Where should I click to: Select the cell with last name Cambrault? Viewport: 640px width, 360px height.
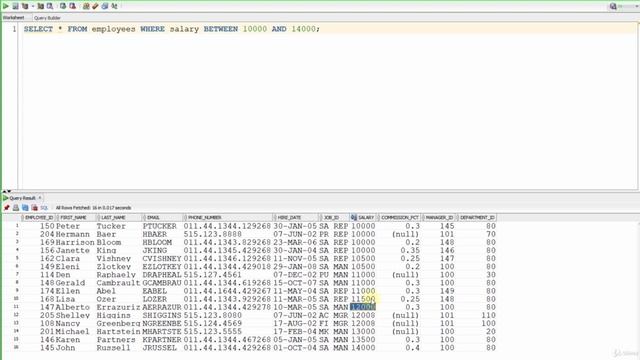tap(118, 283)
